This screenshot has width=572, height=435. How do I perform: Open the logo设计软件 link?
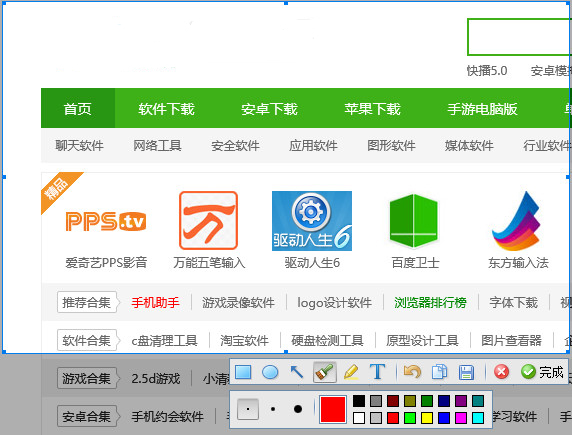334,303
